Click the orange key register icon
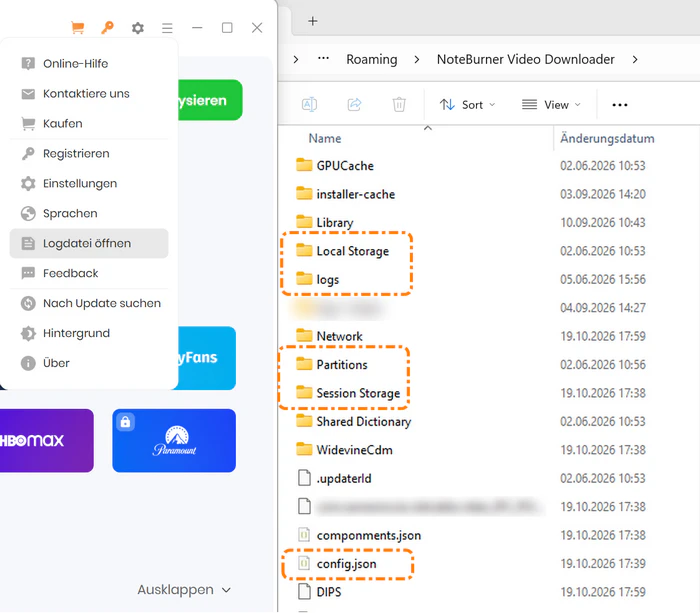Image resolution: width=700 pixels, height=613 pixels. (107, 28)
